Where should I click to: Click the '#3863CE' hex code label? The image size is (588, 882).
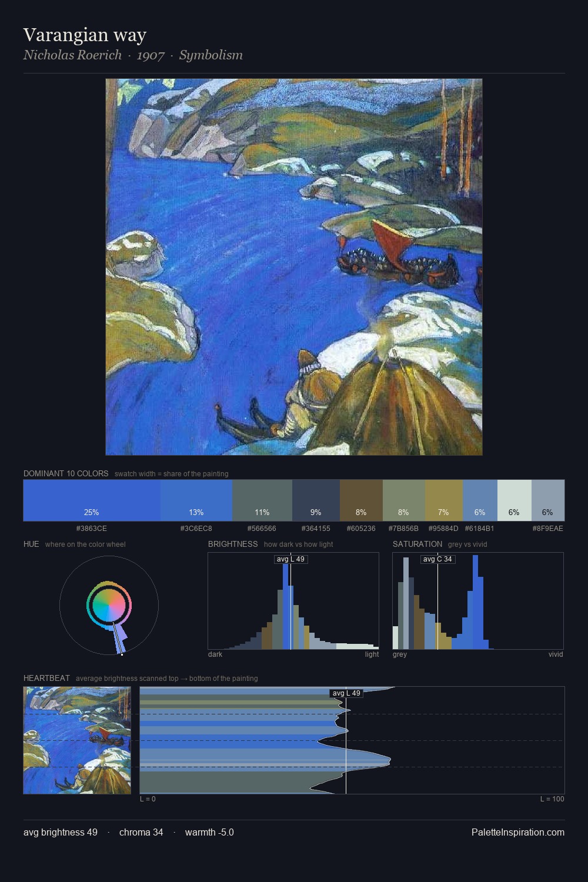92,529
